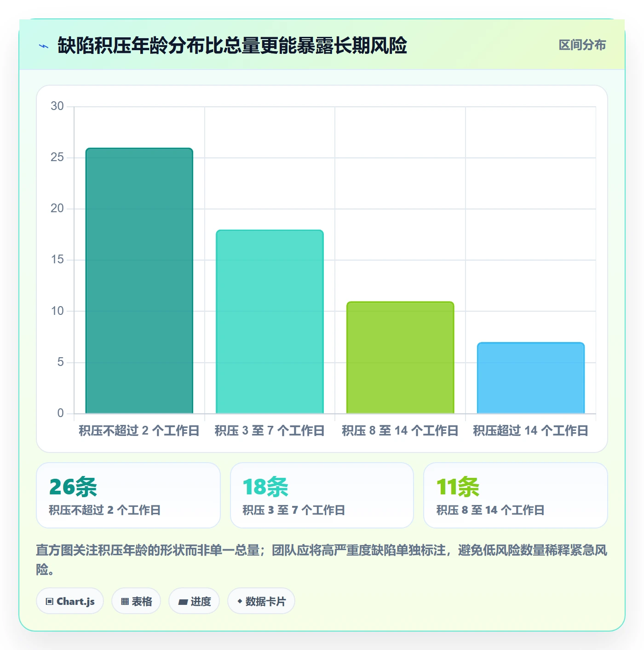Viewport: 644px width, 650px height.
Task: Click the 区间分布 label in the header
Action: tap(582, 45)
